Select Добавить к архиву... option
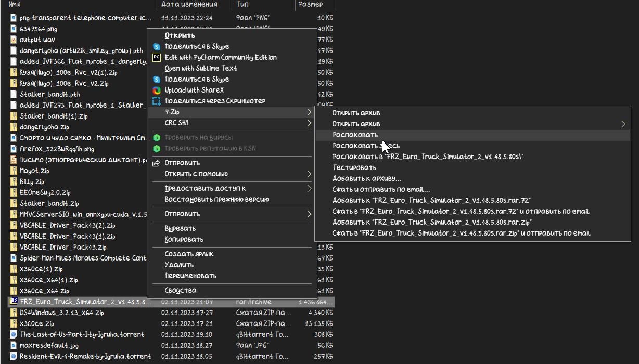Image resolution: width=639 pixels, height=364 pixels. pos(367,178)
